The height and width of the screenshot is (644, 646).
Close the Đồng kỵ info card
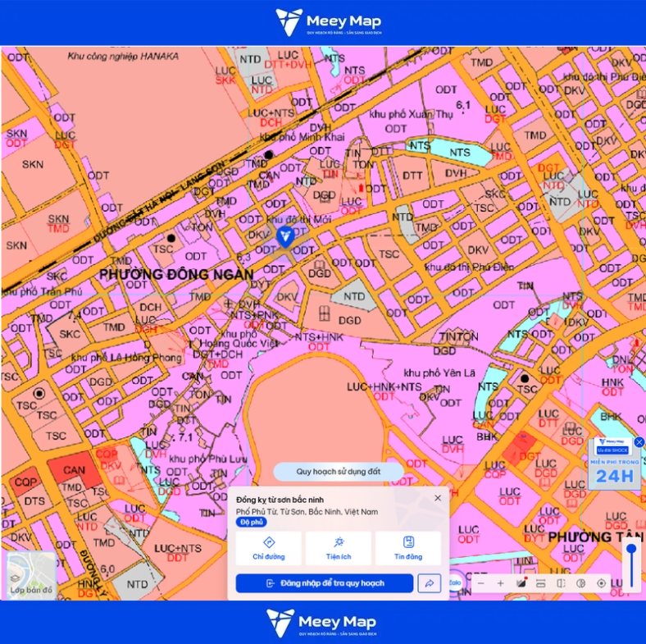pos(438,498)
